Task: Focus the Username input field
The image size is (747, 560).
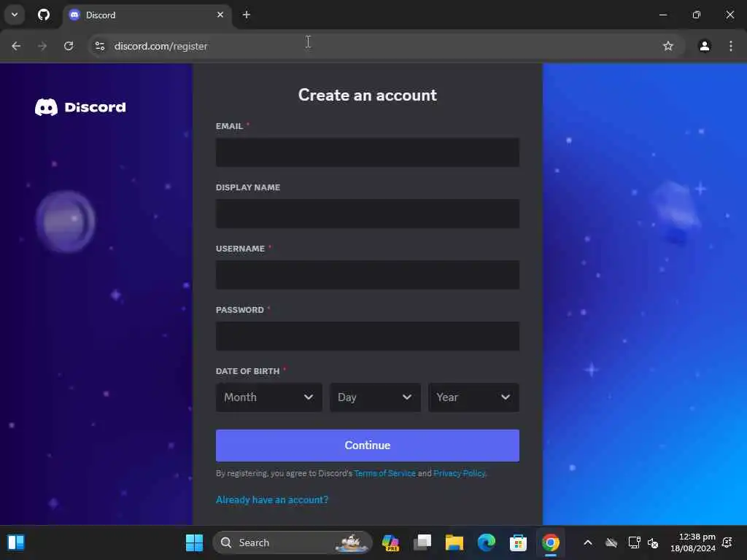Action: [368, 275]
